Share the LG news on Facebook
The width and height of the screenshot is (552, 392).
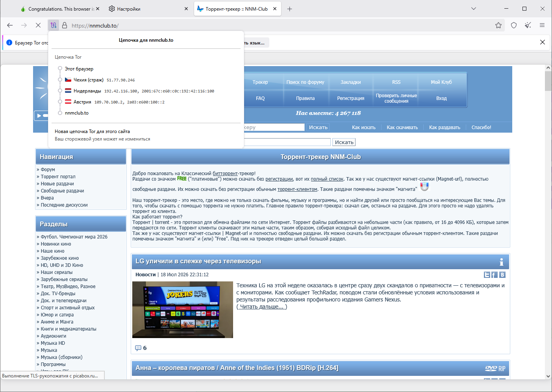[x=495, y=275]
